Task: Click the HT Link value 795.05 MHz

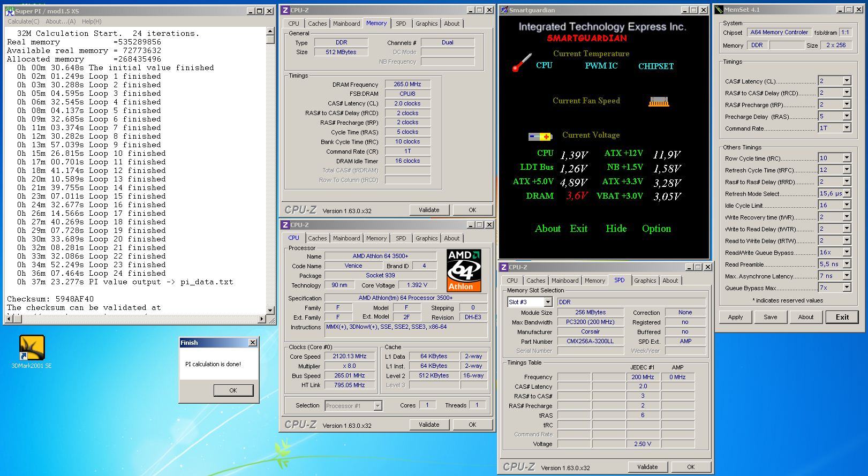Action: 350,385
